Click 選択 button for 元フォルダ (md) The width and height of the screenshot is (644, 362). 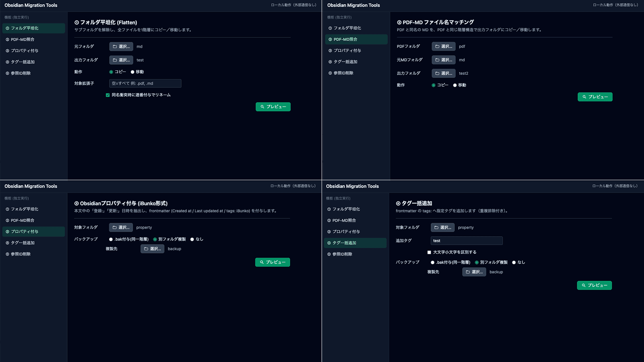coord(121,47)
